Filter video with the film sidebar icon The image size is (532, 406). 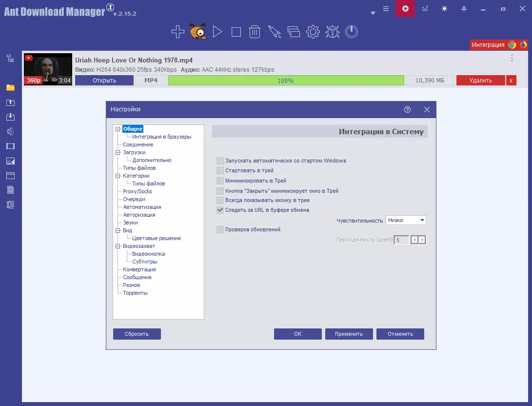[11, 146]
